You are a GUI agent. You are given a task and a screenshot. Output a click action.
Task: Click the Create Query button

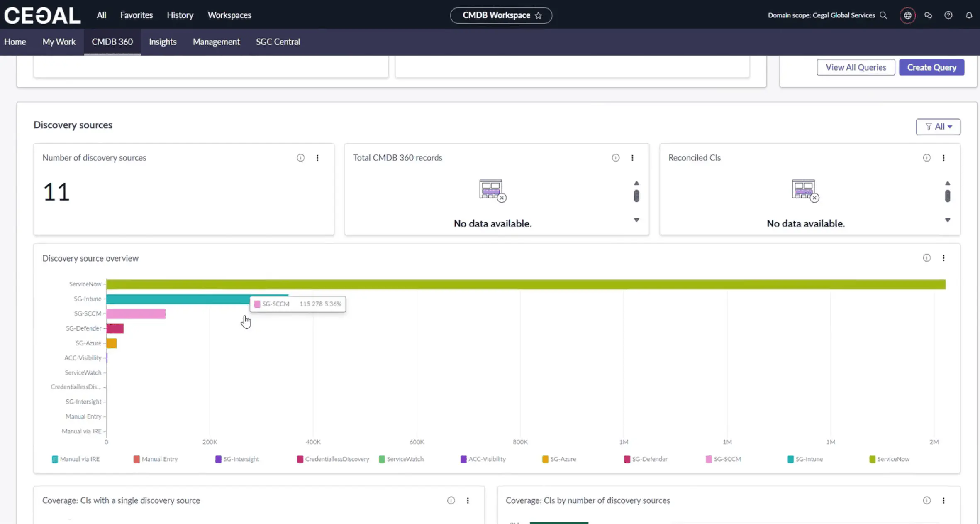point(931,67)
